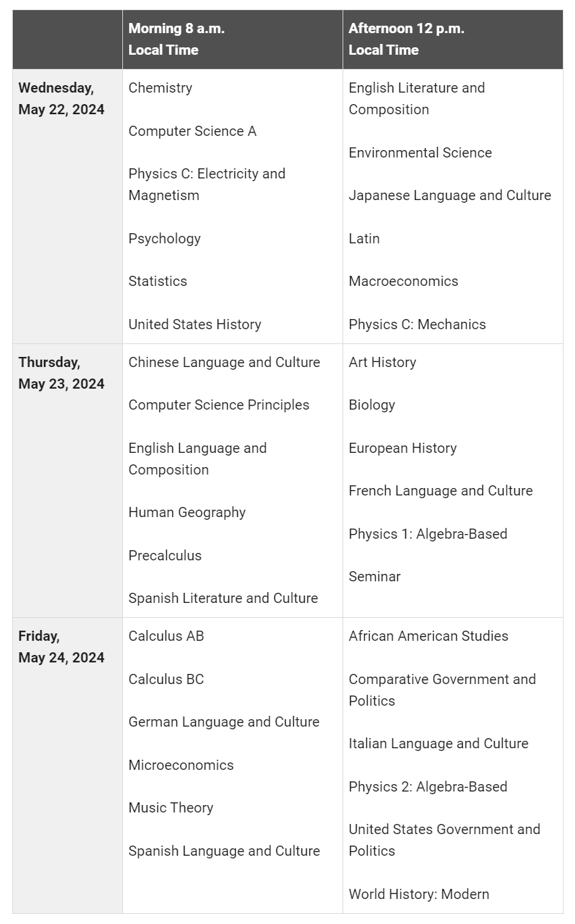Click Physics C: Electricity and Magnetism
Image resolution: width=575 pixels, height=924 pixels.
[x=207, y=185]
